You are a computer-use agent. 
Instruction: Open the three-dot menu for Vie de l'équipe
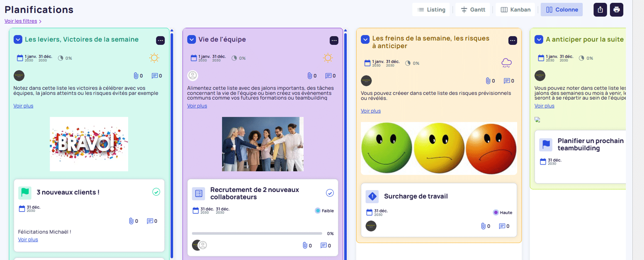334,40
